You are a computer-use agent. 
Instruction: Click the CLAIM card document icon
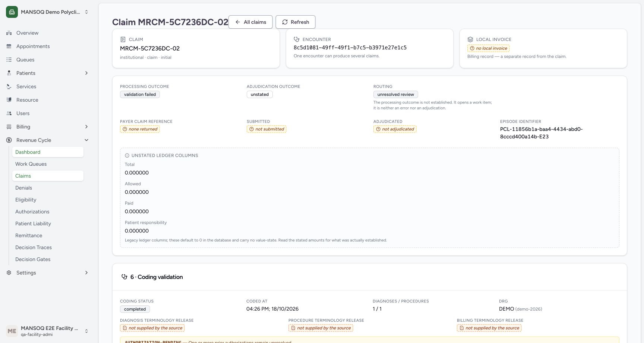[123, 39]
